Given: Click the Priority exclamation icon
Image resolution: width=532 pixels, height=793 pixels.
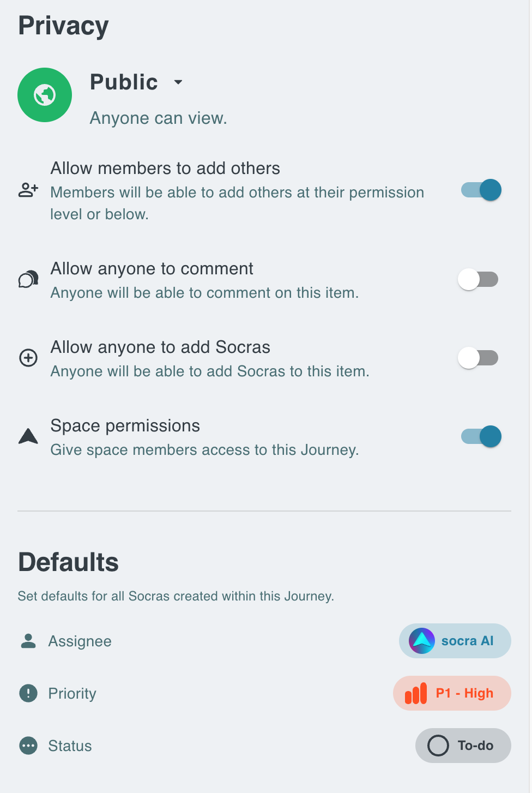Looking at the screenshot, I should tap(28, 693).
